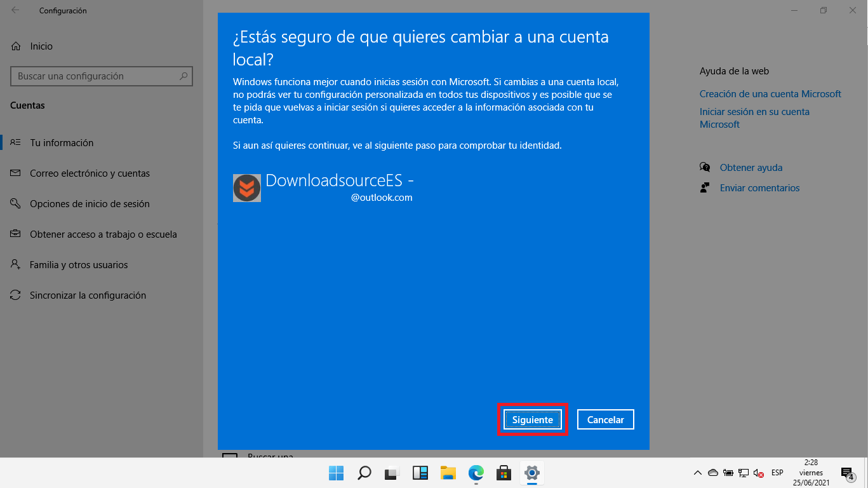This screenshot has width=868, height=488.
Task: Click the Cuentas section heading
Action: tap(27, 105)
